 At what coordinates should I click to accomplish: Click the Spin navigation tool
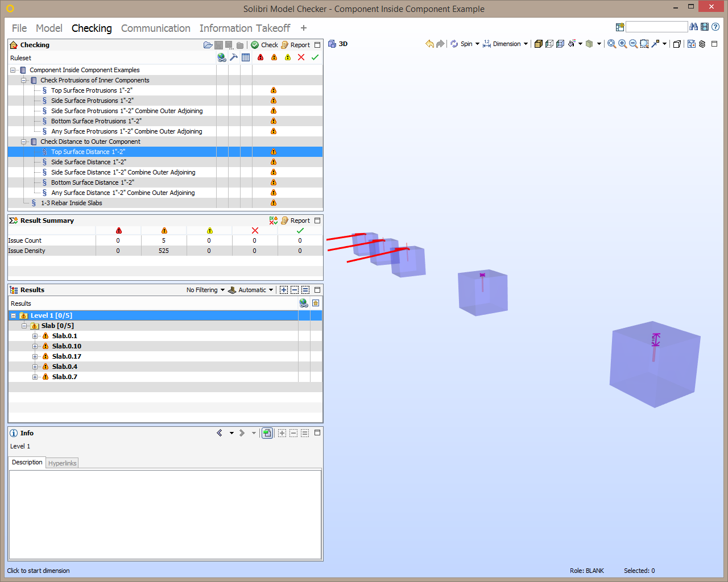[x=461, y=44]
